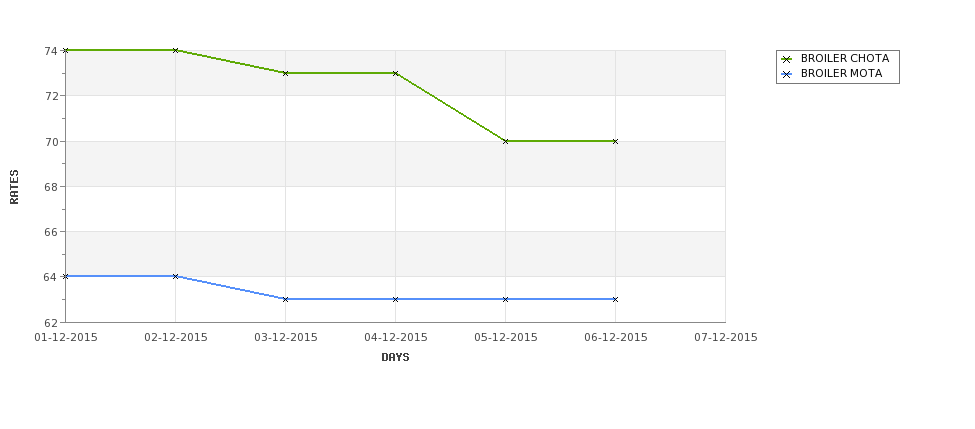975x429 pixels.
Task: Select BROILER MOTA point on 01-12-2015
Action: click(65, 276)
